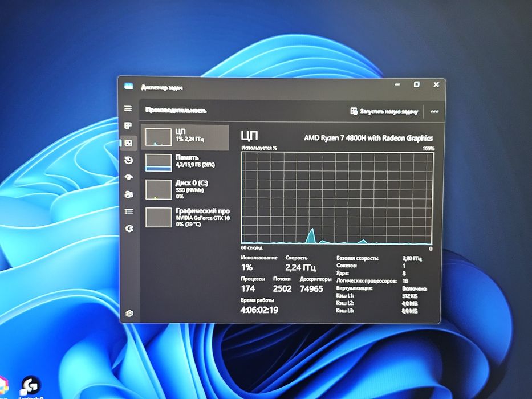Click the speed value '2,24 ГГц'
This screenshot has width=532, height=399.
300,268
